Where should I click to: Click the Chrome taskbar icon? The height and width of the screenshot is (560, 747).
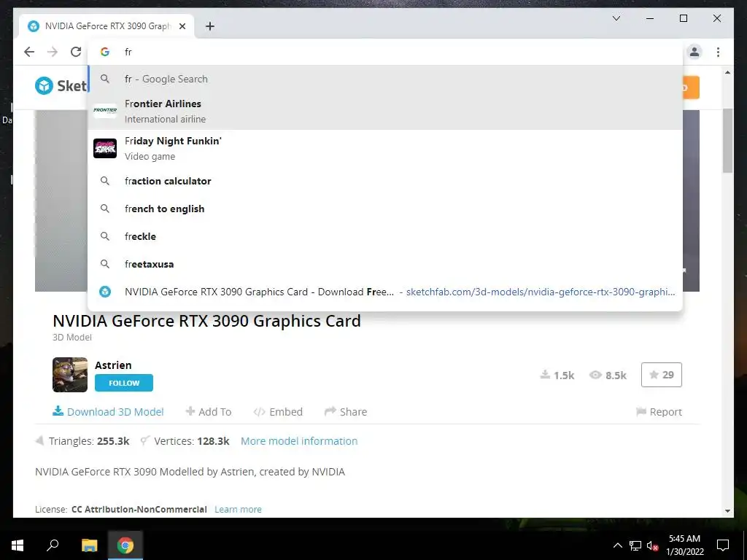point(125,545)
